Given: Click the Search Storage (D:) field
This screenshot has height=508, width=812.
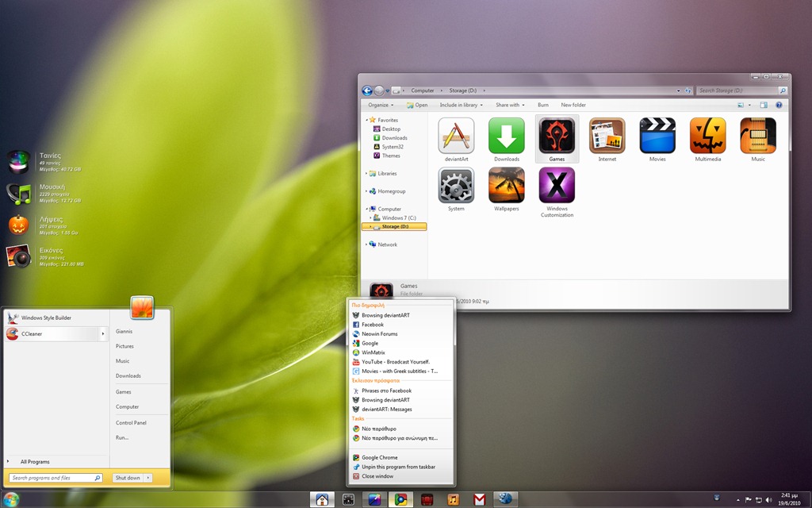Looking at the screenshot, I should pyautogui.click(x=737, y=90).
